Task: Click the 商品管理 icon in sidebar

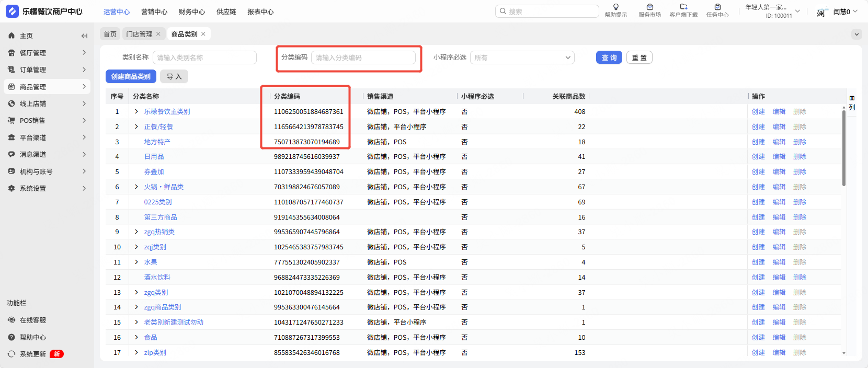Action: (12, 87)
